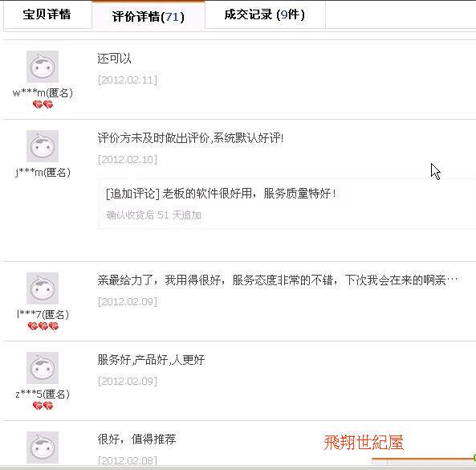Click the orange progress bar at bottom right
This screenshot has width=476, height=470.
(424, 459)
